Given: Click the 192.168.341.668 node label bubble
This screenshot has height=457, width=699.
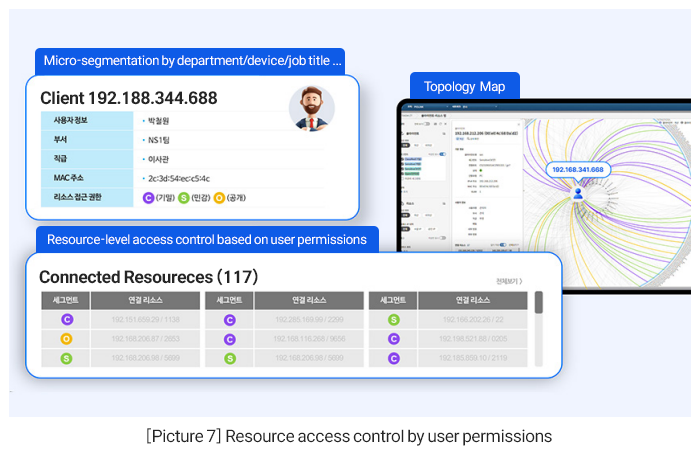Looking at the screenshot, I should click(x=577, y=169).
